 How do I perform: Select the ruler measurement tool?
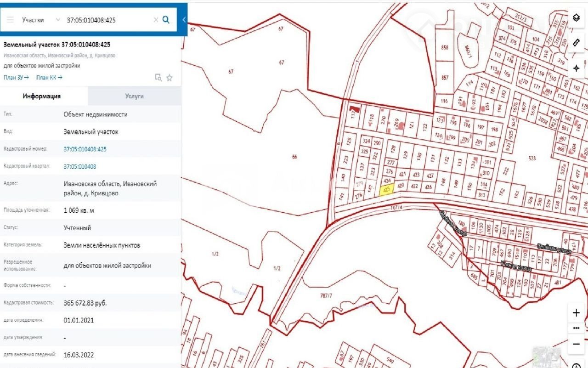pos(576,43)
